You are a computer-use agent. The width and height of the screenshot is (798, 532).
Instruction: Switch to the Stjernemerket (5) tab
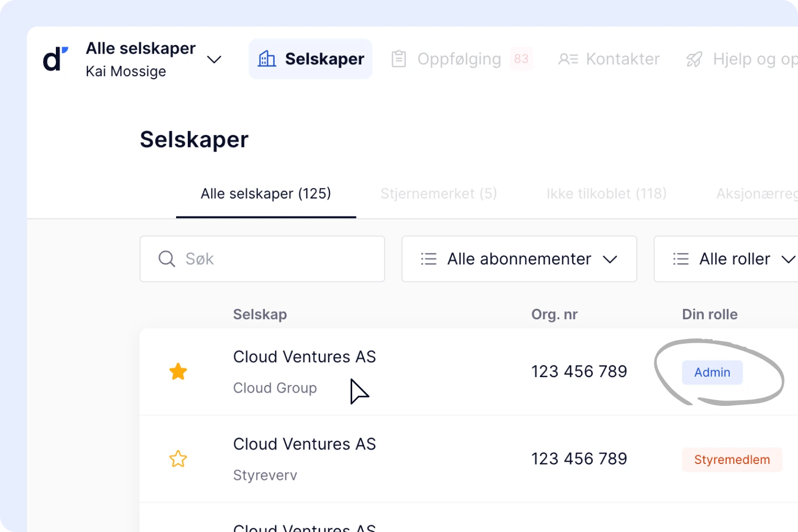438,194
